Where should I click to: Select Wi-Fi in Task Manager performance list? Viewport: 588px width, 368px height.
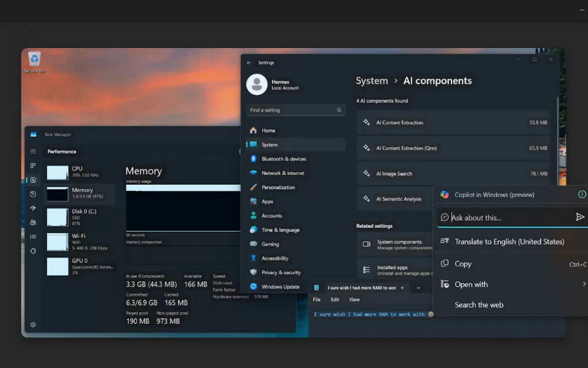(79, 242)
